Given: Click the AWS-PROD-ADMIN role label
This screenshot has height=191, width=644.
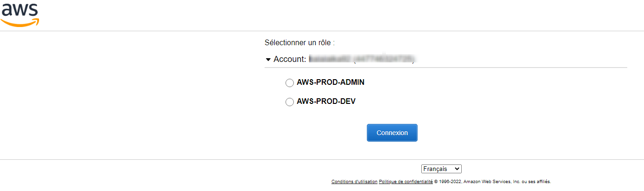Looking at the screenshot, I should click(x=331, y=82).
